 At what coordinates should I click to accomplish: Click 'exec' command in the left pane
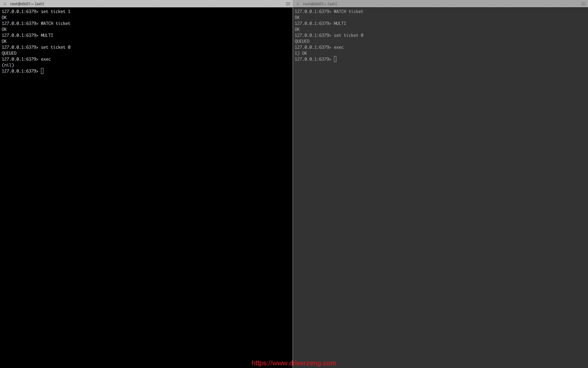(x=46, y=59)
